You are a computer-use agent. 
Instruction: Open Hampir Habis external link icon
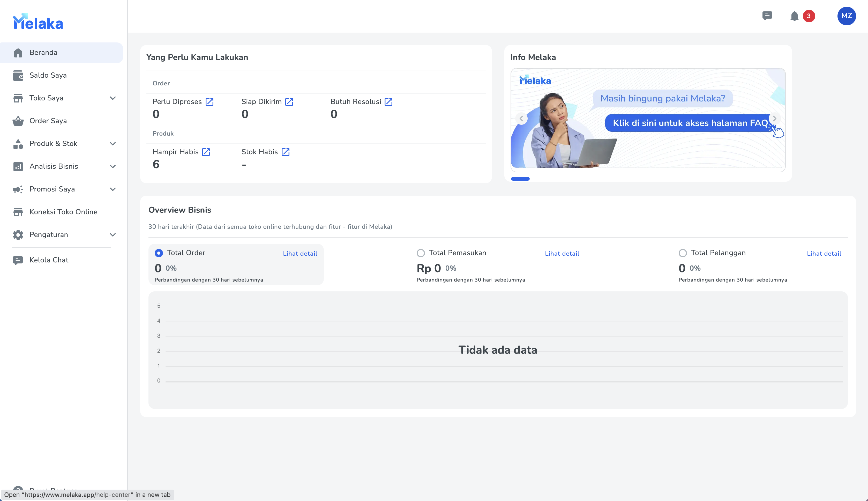[x=206, y=152]
